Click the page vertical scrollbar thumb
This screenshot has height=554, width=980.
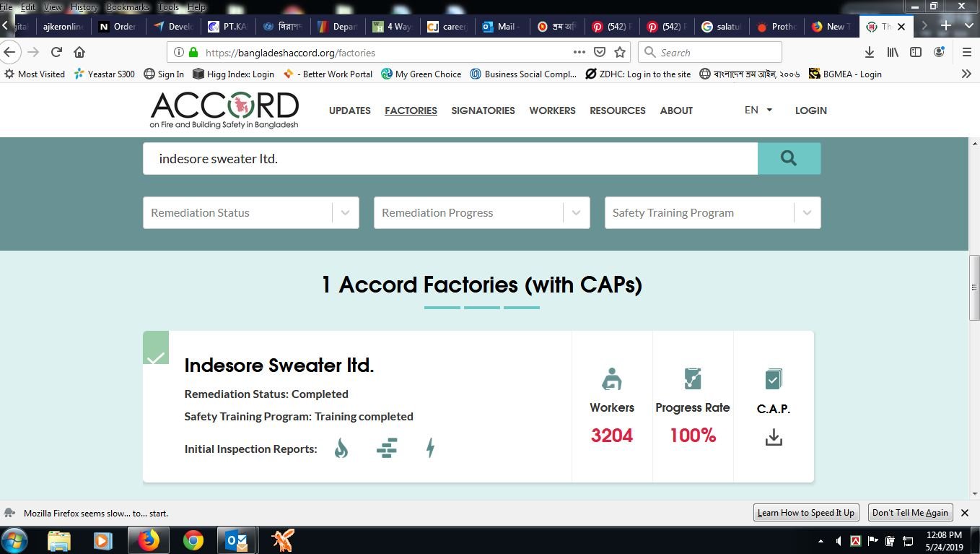974,287
